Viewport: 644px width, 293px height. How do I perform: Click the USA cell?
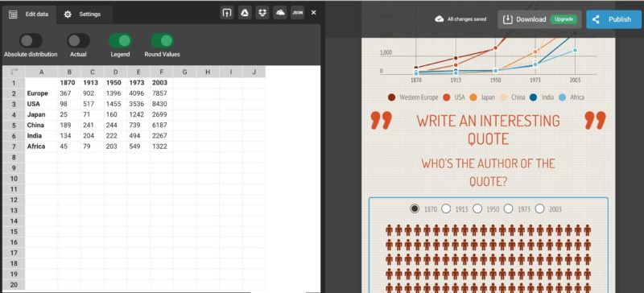[42, 104]
